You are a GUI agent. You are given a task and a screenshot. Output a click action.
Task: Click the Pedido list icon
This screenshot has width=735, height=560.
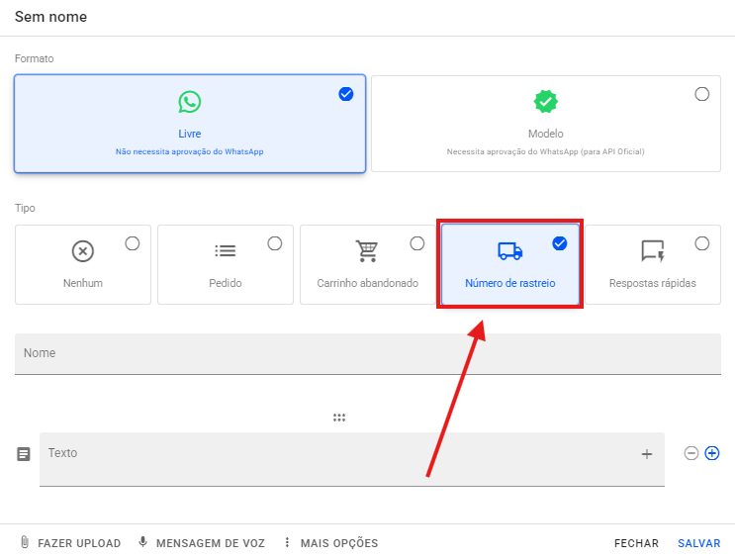[x=226, y=251]
